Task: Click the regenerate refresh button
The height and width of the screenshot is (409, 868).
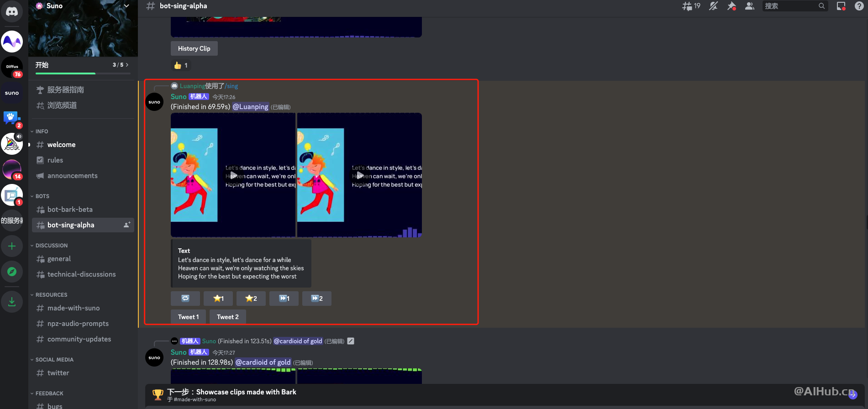Action: 185,299
